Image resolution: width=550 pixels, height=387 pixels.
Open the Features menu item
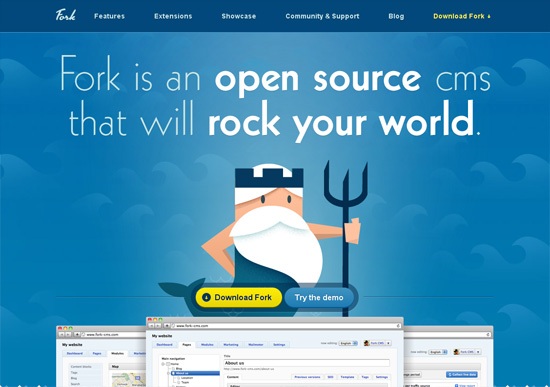pos(109,16)
